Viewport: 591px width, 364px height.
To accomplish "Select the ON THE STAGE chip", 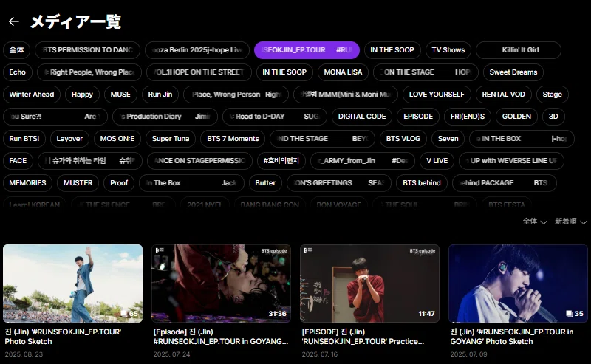I will click(426, 72).
